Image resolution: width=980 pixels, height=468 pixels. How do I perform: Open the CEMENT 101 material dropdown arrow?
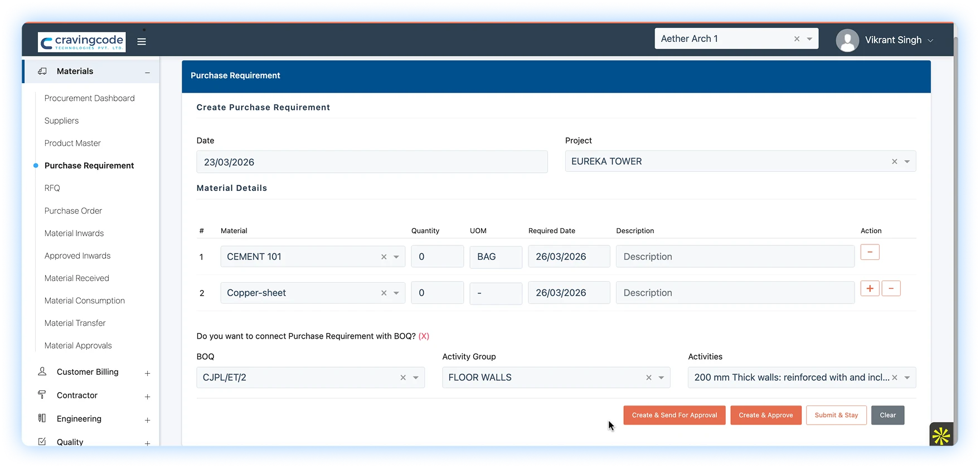pos(396,257)
